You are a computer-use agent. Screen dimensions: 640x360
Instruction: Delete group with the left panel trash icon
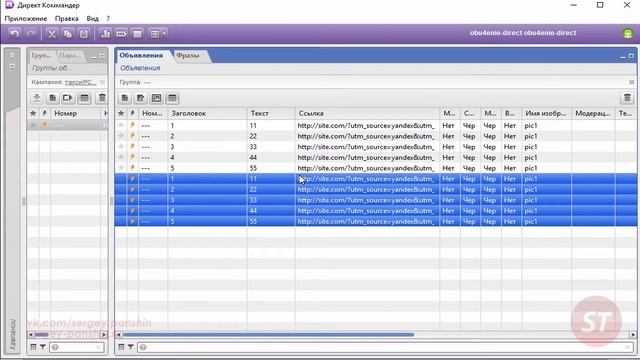[102, 98]
